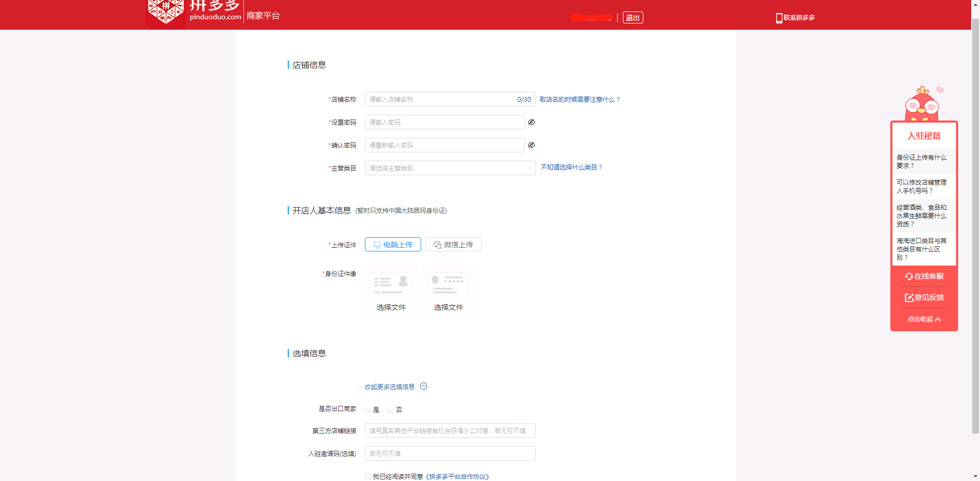Open 海淘进口类目与其他类目 help item
Image resolution: width=980 pixels, height=481 pixels.
(924, 249)
